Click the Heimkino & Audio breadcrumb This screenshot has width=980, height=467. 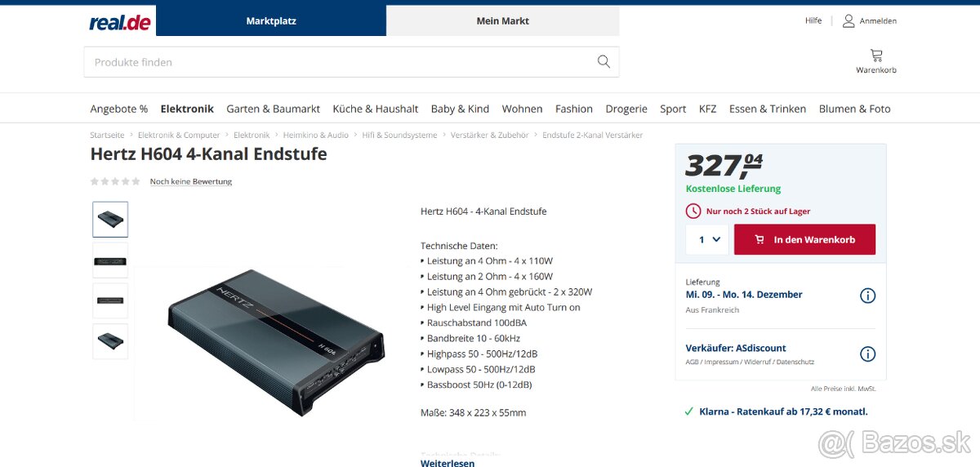316,135
